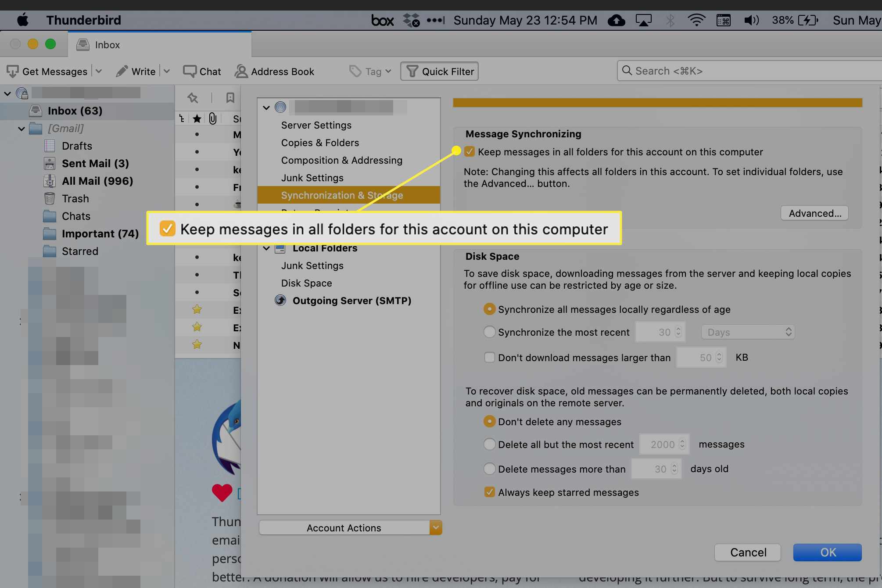Select Synchronization & Storage
Viewport: 882px width, 588px height.
coord(349,195)
